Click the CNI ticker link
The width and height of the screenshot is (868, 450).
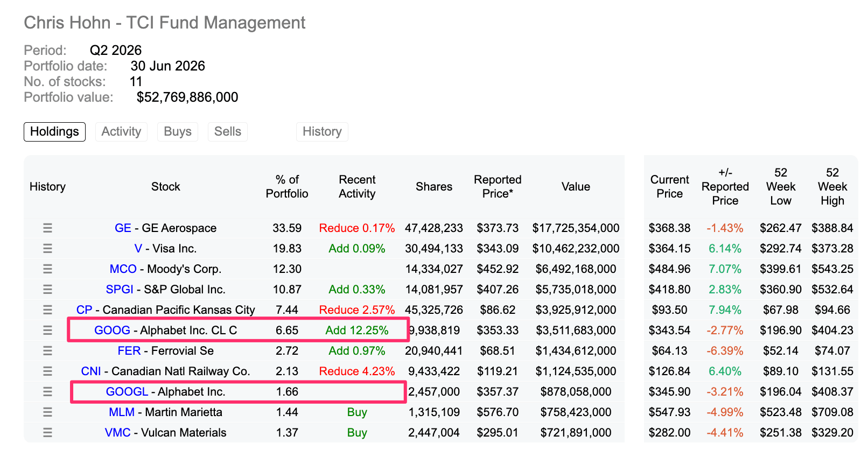[91, 371]
